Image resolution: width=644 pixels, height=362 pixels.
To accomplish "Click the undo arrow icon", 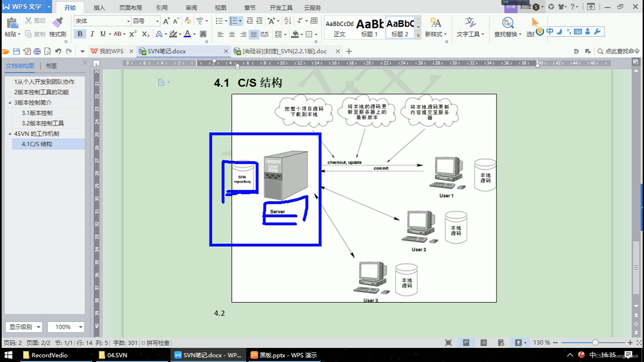I will pyautogui.click(x=58, y=51).
